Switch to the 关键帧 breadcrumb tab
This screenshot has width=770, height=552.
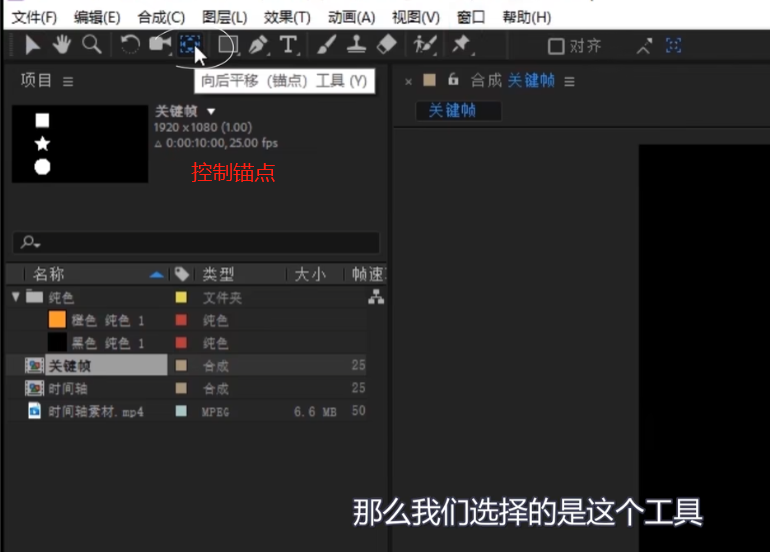pyautogui.click(x=458, y=110)
